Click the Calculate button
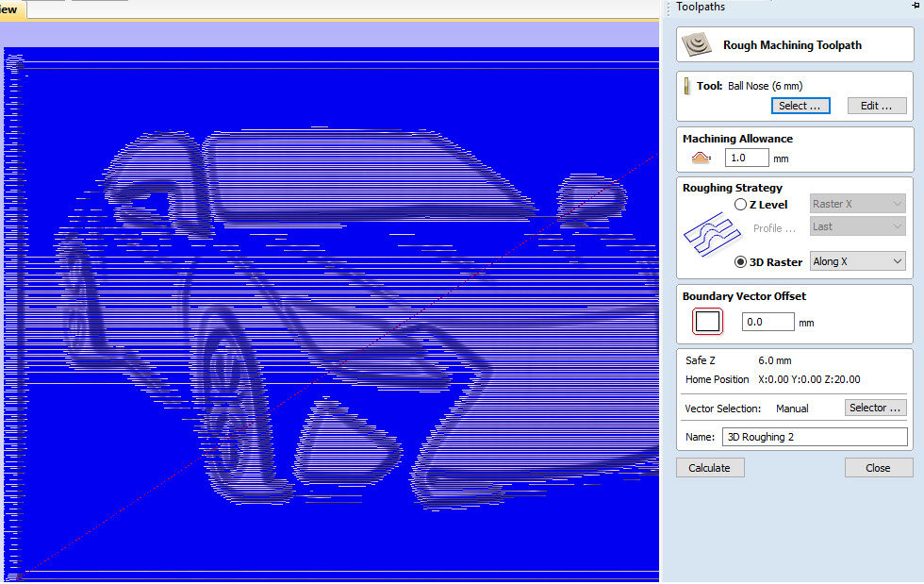 710,468
